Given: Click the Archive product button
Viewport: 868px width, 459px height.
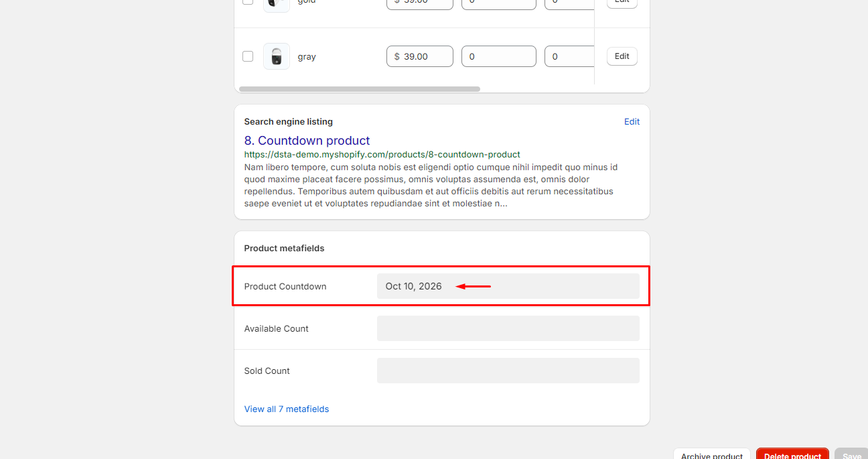Looking at the screenshot, I should pyautogui.click(x=712, y=454).
